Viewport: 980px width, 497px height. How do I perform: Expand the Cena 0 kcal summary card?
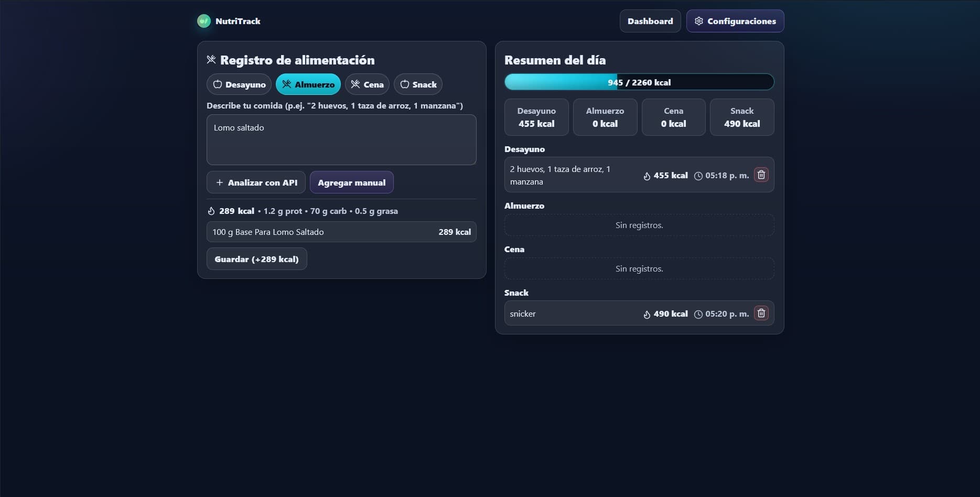(673, 117)
